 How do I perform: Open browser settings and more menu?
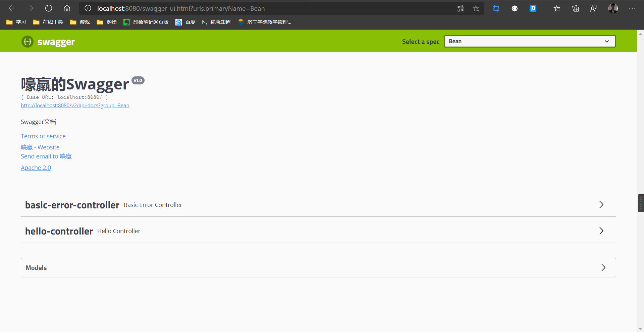(632, 8)
